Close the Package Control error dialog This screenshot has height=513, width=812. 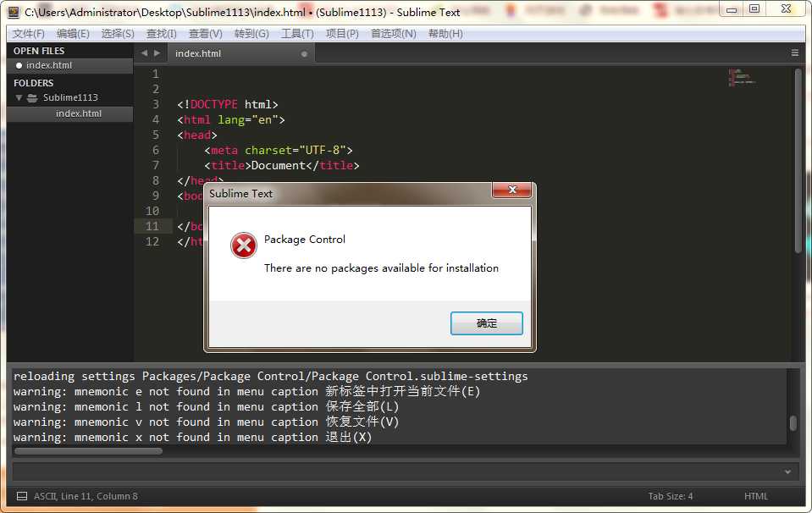click(x=511, y=190)
